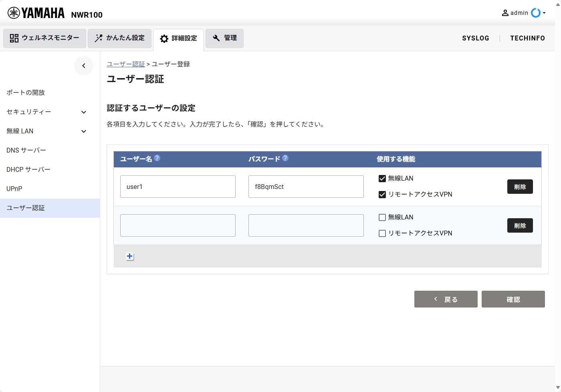This screenshot has width=561, height=392.
Task: Enable 無線LAN checkbox in the empty second row
Action: pyautogui.click(x=382, y=217)
